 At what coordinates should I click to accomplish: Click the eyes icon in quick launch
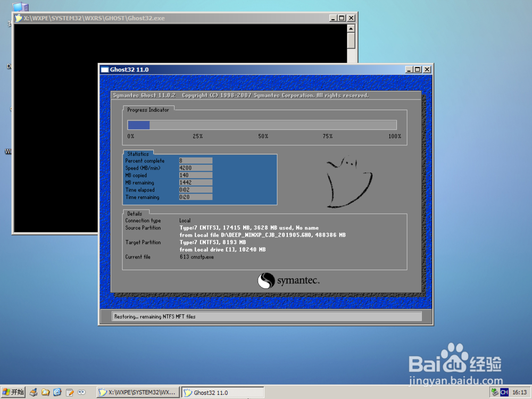pos(81,393)
